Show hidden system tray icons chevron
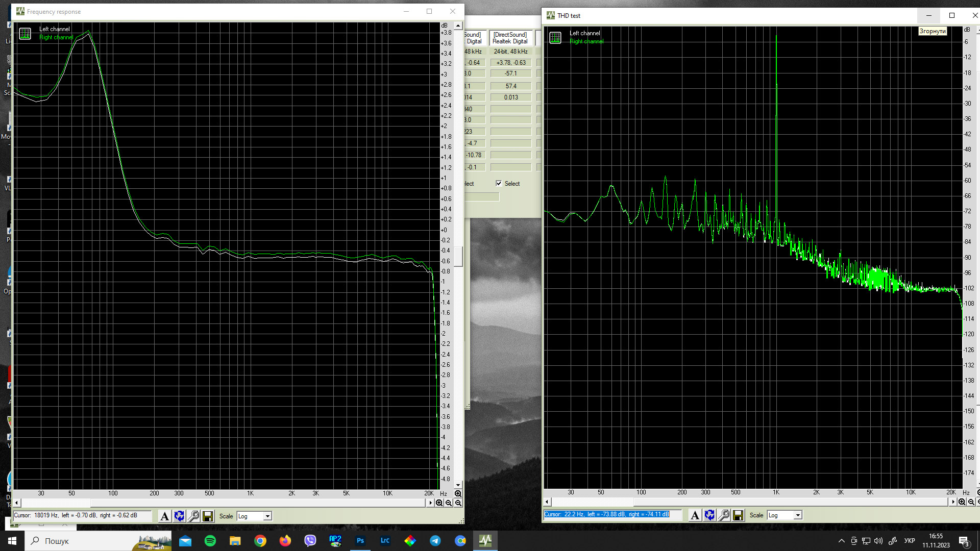 tap(841, 541)
